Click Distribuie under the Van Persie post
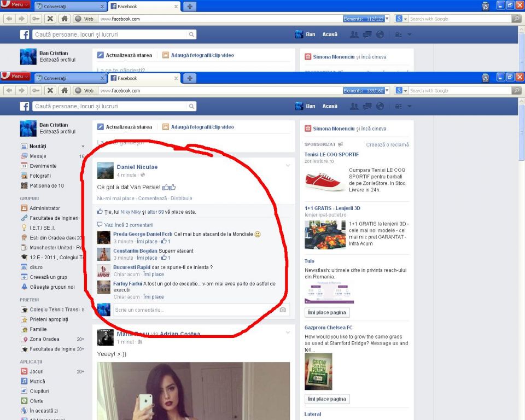 [x=182, y=199]
